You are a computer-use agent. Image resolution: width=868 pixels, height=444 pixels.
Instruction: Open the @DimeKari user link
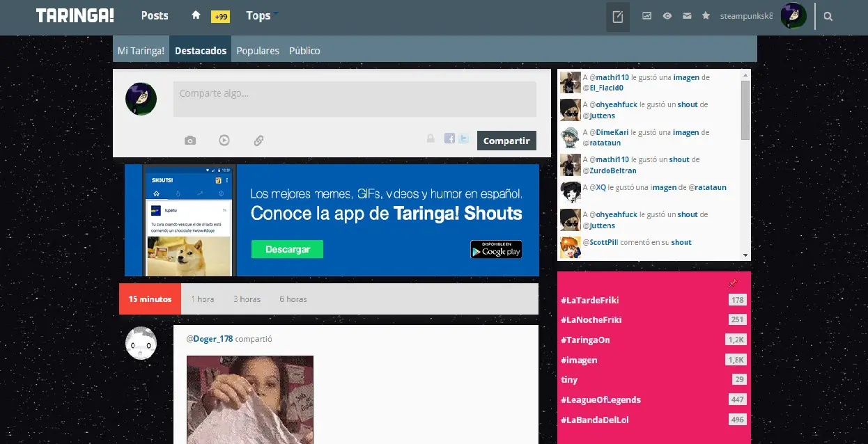(609, 132)
